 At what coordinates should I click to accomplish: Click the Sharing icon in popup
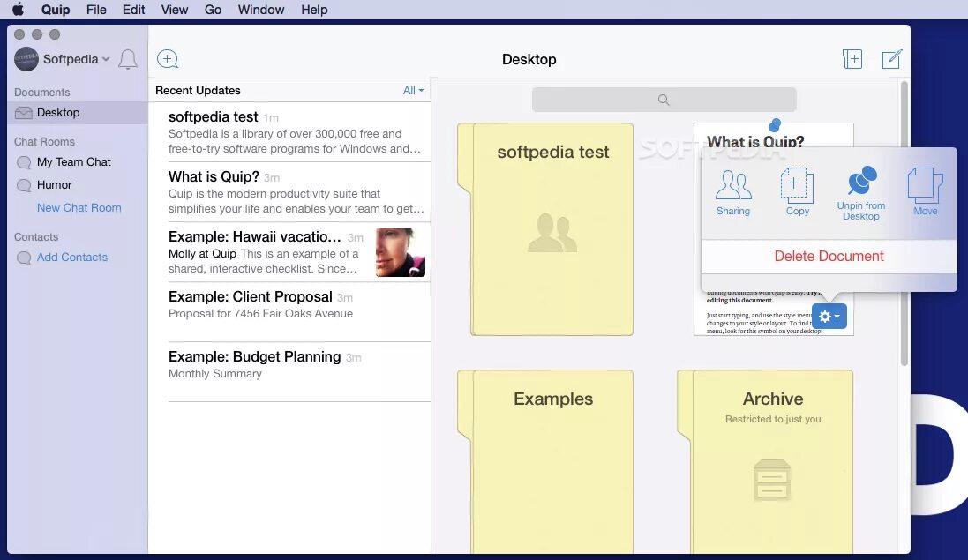click(x=733, y=186)
